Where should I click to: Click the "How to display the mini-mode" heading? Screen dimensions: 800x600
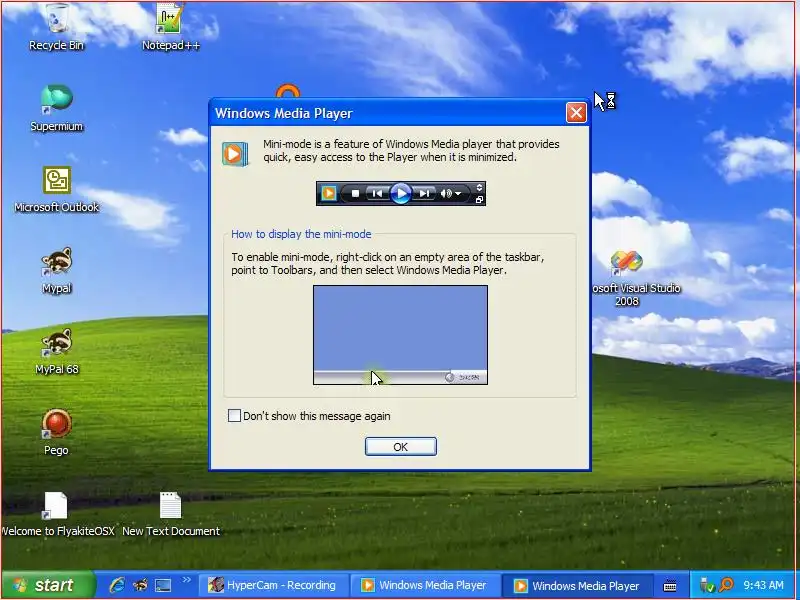(x=301, y=234)
